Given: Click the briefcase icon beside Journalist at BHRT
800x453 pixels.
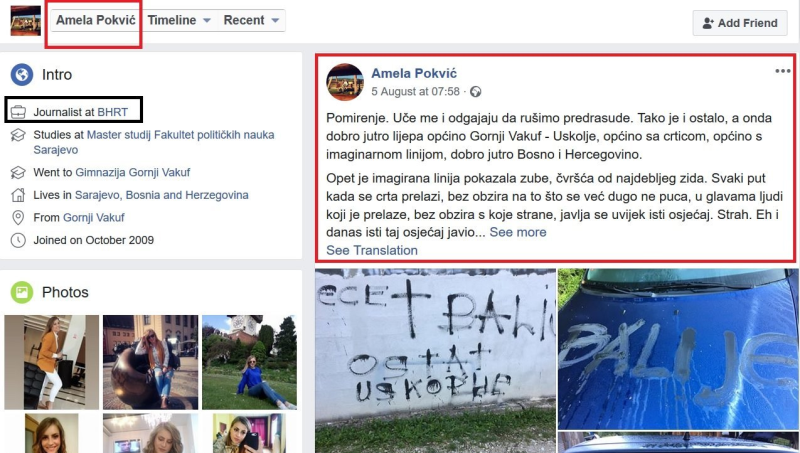Looking at the screenshot, I should coord(18,112).
